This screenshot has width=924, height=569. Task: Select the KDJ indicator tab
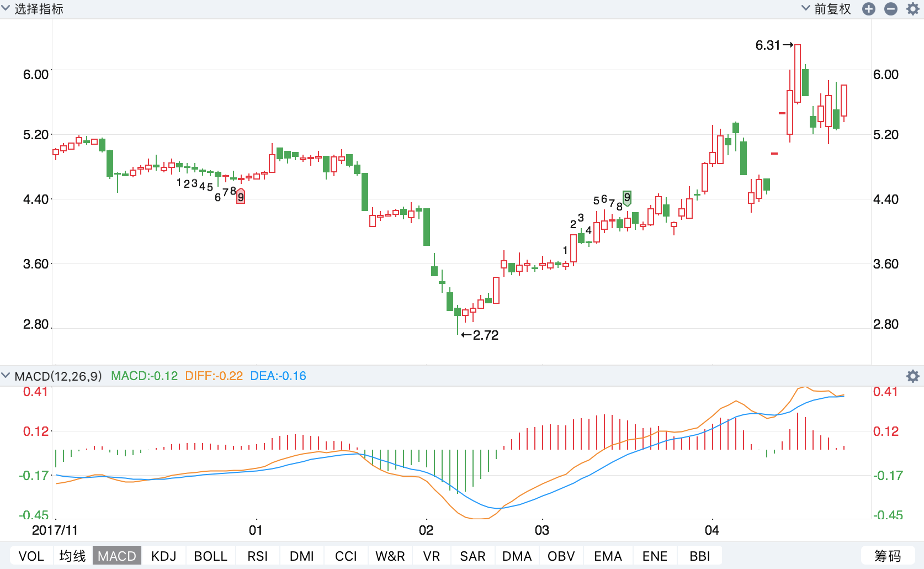pyautogui.click(x=163, y=556)
